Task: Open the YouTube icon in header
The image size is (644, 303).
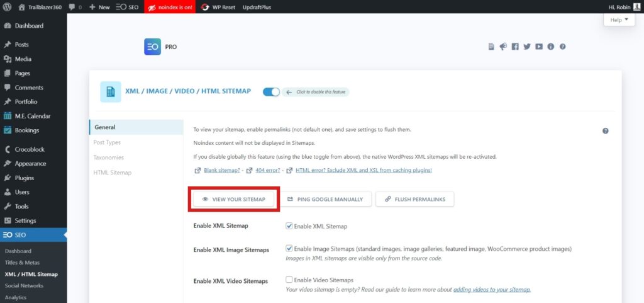Action: 539,47
